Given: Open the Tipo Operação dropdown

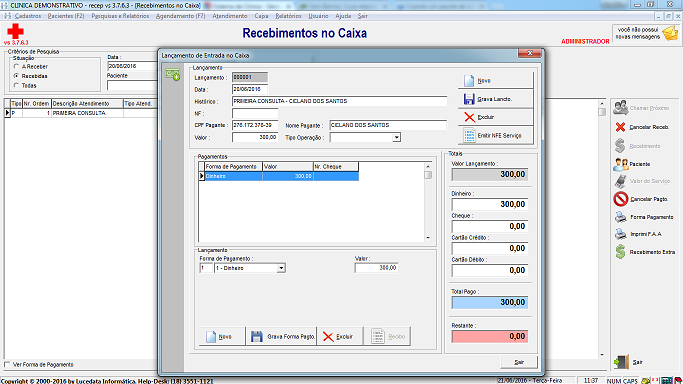Looking at the screenshot, I should (x=396, y=138).
